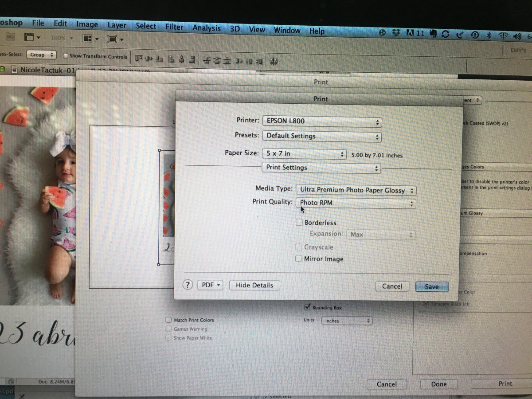Toggle the Mirror Image checkbox
This screenshot has height=399, width=532.
[299, 258]
